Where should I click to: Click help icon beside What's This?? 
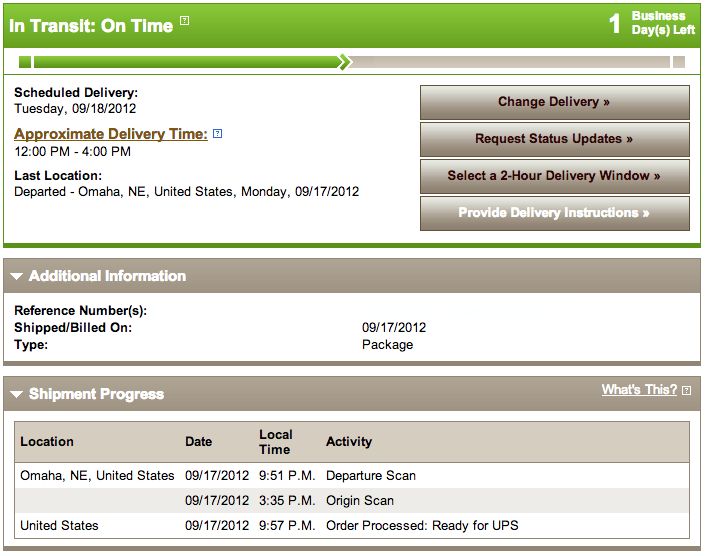click(x=686, y=390)
